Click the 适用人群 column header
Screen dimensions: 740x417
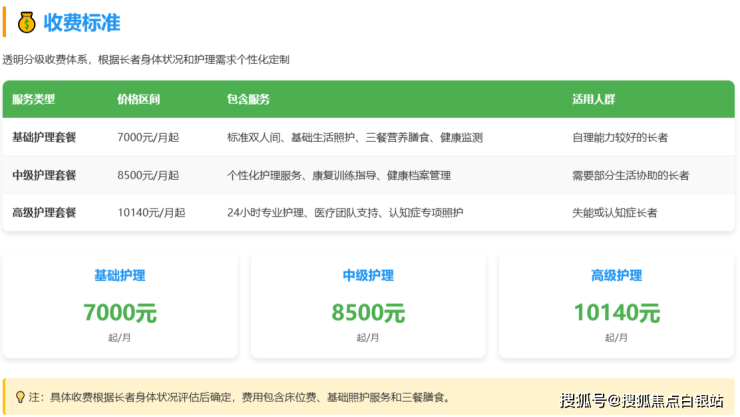coord(593,99)
